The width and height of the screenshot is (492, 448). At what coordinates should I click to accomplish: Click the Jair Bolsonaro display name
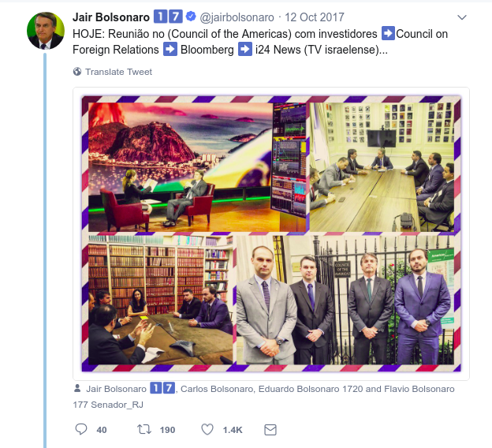click(x=111, y=17)
